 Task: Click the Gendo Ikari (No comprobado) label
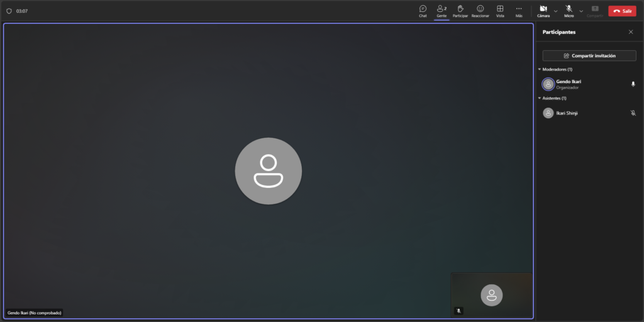[x=35, y=313]
